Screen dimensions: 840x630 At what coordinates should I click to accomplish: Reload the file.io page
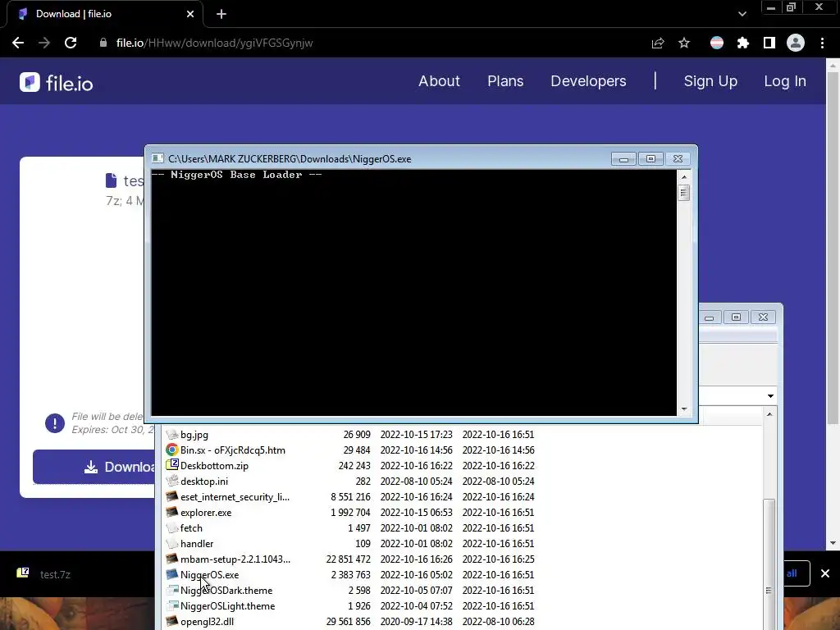point(71,43)
